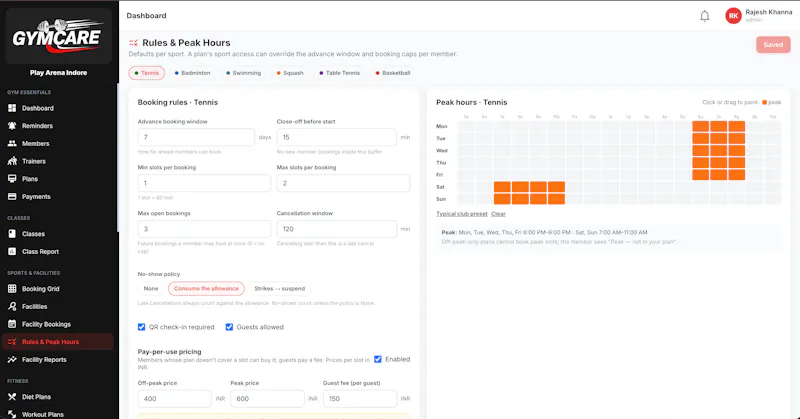Click the Booking Grid icon

point(12,289)
